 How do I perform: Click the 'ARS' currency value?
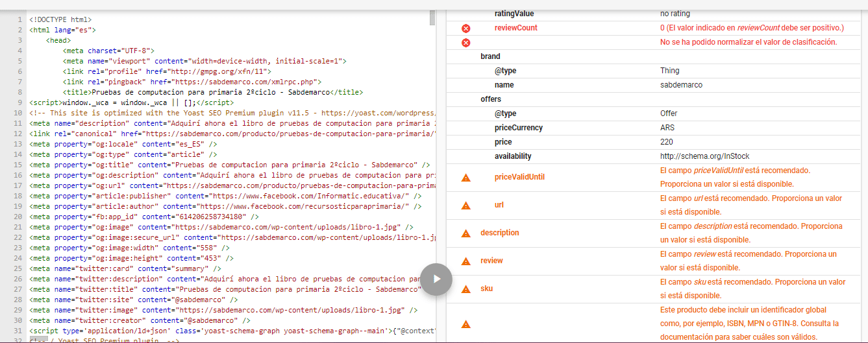(667, 128)
